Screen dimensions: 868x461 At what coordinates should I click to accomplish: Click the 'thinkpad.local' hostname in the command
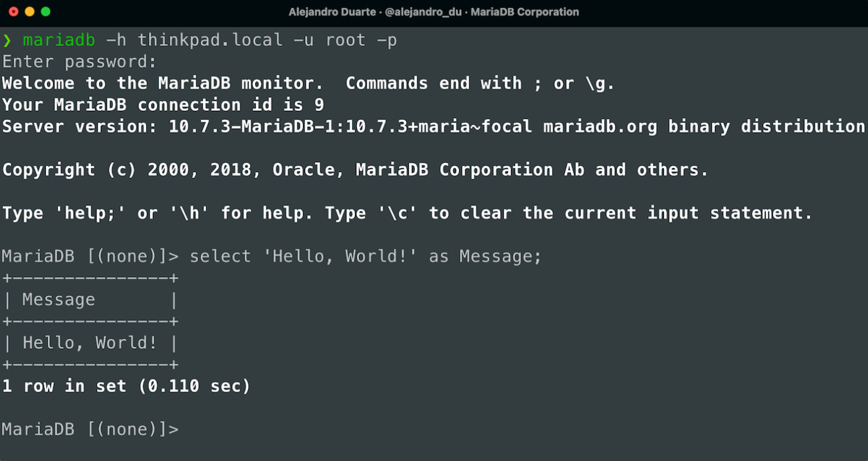coord(210,40)
